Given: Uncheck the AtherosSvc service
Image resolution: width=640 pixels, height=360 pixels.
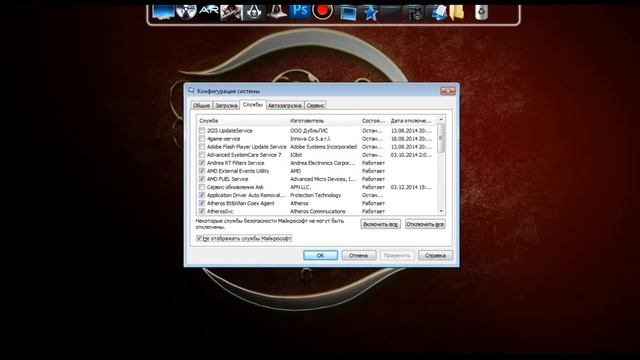Looking at the screenshot, I should 202,211.
